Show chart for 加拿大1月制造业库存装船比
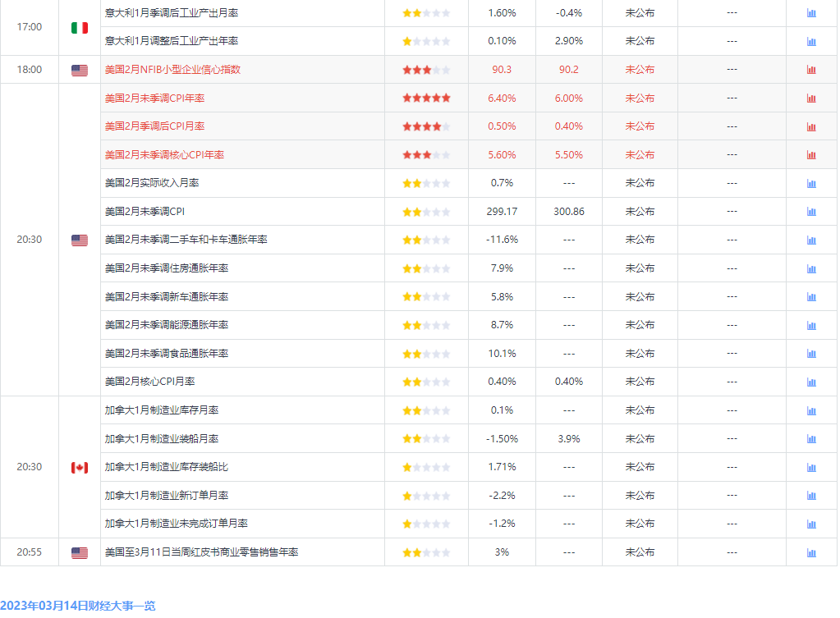 (x=811, y=467)
